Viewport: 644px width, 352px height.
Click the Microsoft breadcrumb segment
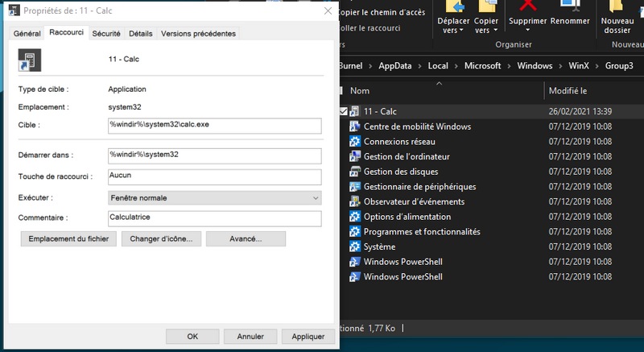coord(482,66)
